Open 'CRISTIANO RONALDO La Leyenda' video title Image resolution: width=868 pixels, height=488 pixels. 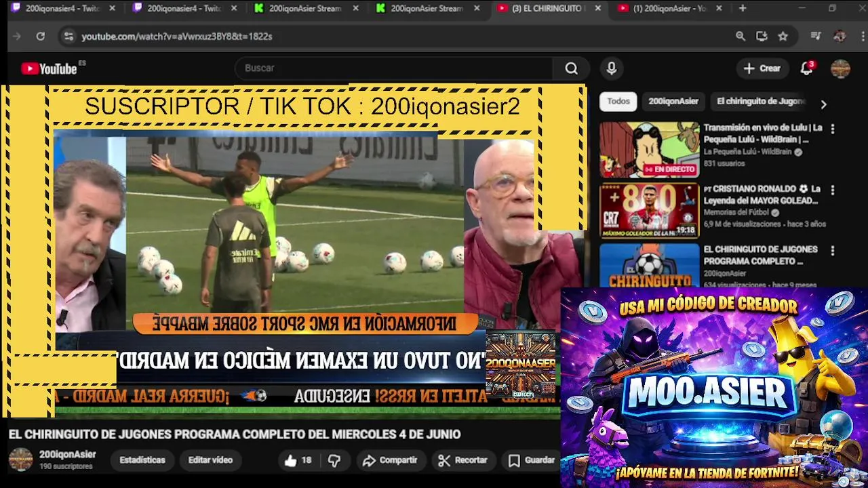pos(762,195)
